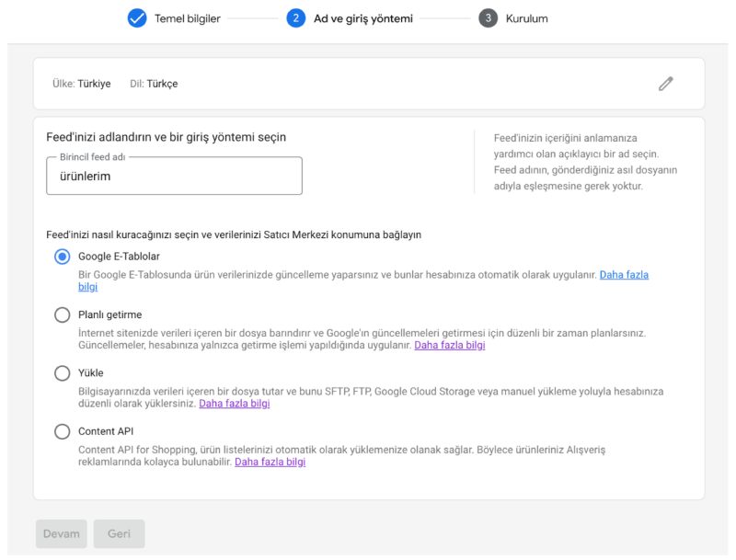The height and width of the screenshot is (560, 736).
Task: Choose the Planlı getirme radio option
Action: (x=63, y=315)
